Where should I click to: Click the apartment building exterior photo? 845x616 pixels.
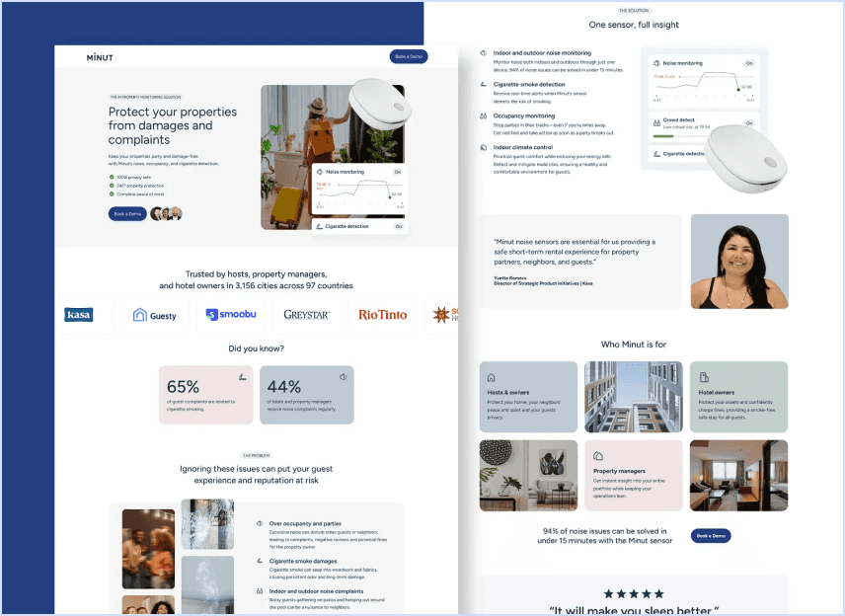pyautogui.click(x=633, y=397)
